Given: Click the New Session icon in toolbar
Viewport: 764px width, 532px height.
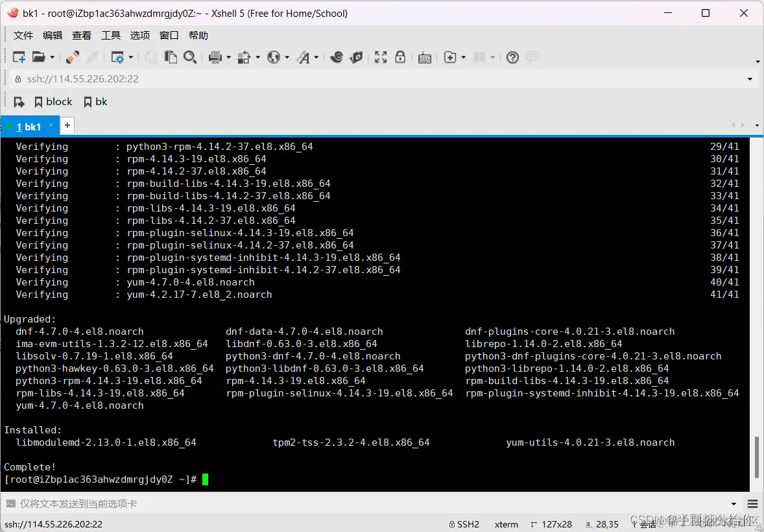Looking at the screenshot, I should [19, 58].
